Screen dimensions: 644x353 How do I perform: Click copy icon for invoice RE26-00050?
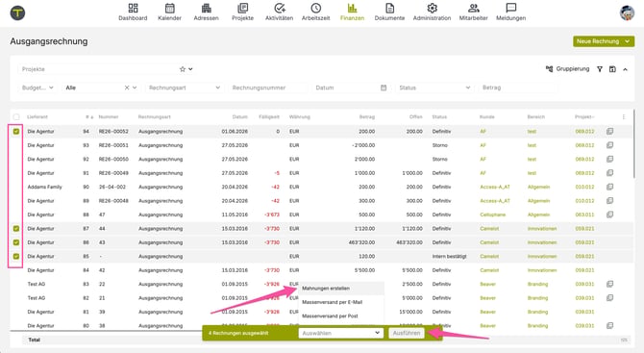click(610, 159)
